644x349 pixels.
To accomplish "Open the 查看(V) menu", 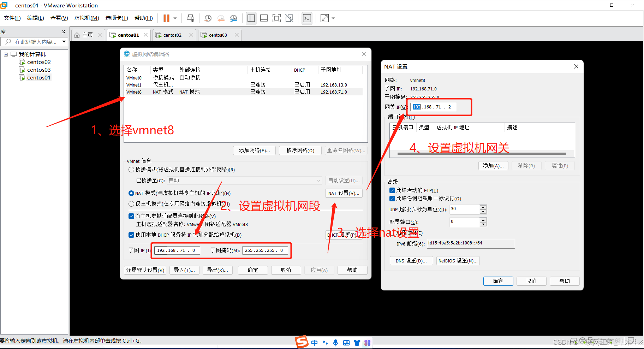I will (x=59, y=18).
